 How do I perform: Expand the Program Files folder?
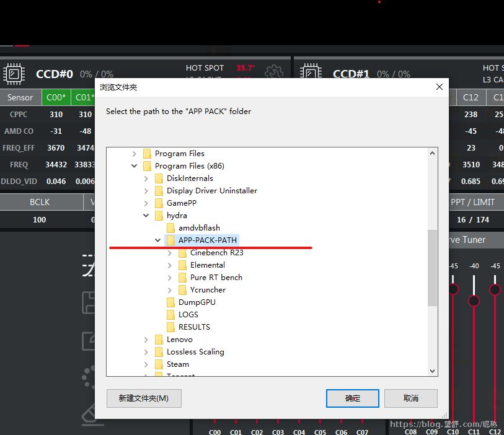tap(135, 154)
